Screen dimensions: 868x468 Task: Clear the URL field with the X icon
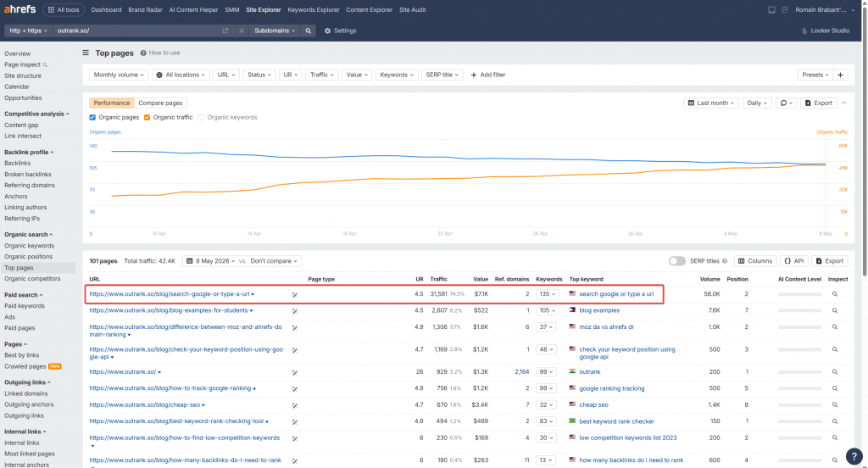tap(242, 31)
